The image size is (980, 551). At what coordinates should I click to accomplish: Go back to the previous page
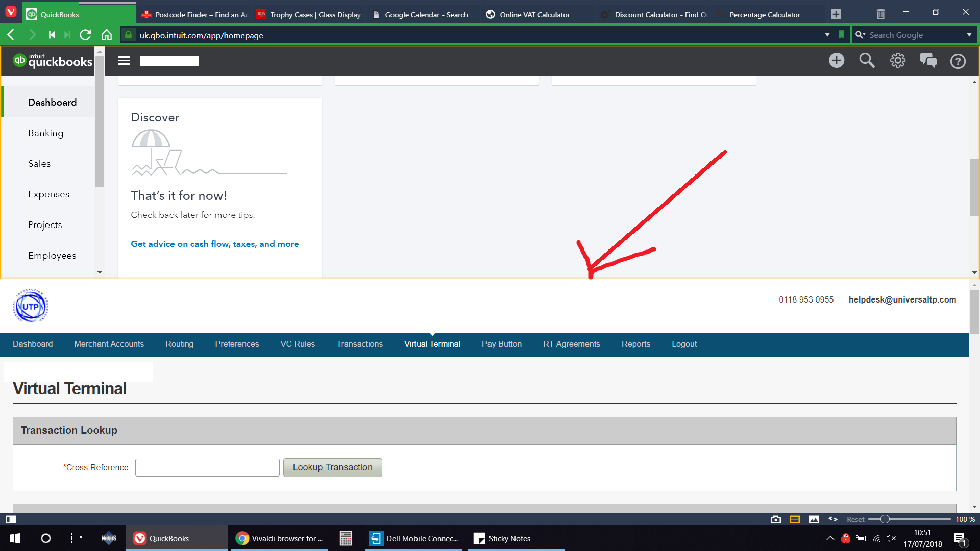pos(11,35)
